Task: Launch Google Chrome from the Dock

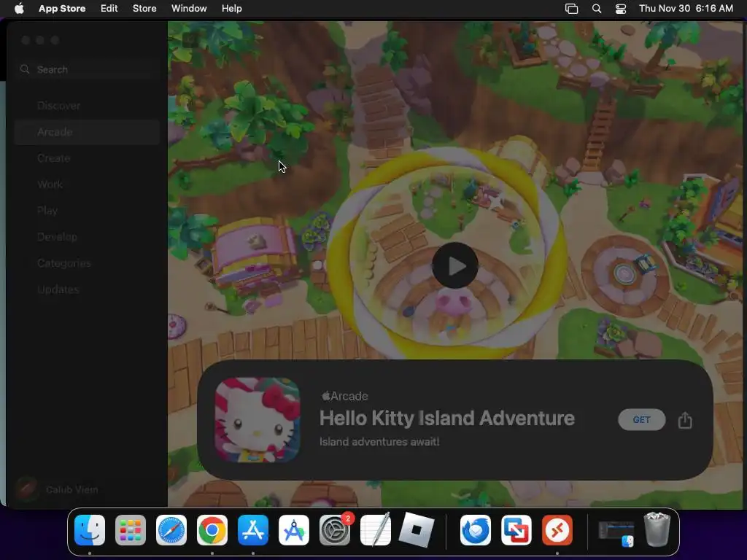Action: pos(212,530)
